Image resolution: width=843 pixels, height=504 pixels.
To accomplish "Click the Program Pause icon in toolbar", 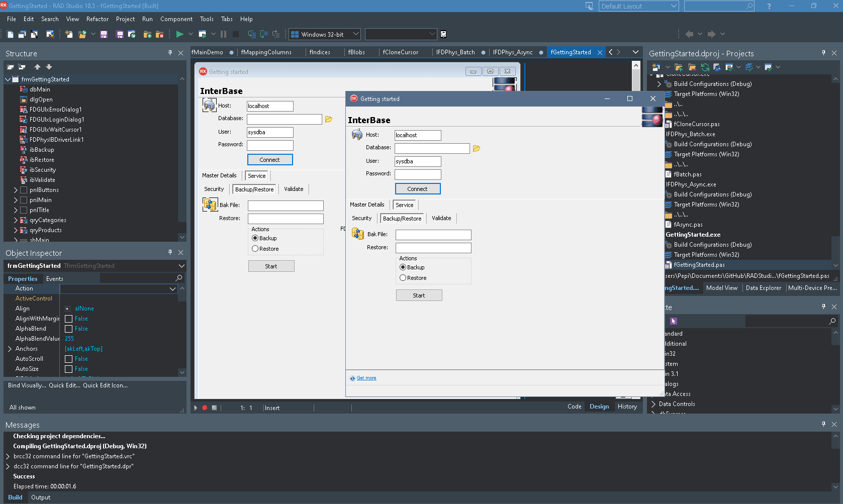I will tap(223, 34).
